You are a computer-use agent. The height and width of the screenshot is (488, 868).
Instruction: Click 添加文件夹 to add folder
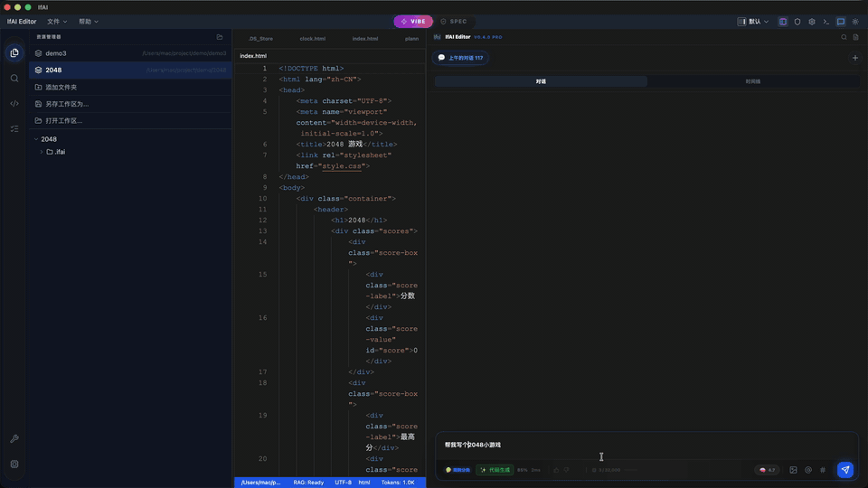130,88
